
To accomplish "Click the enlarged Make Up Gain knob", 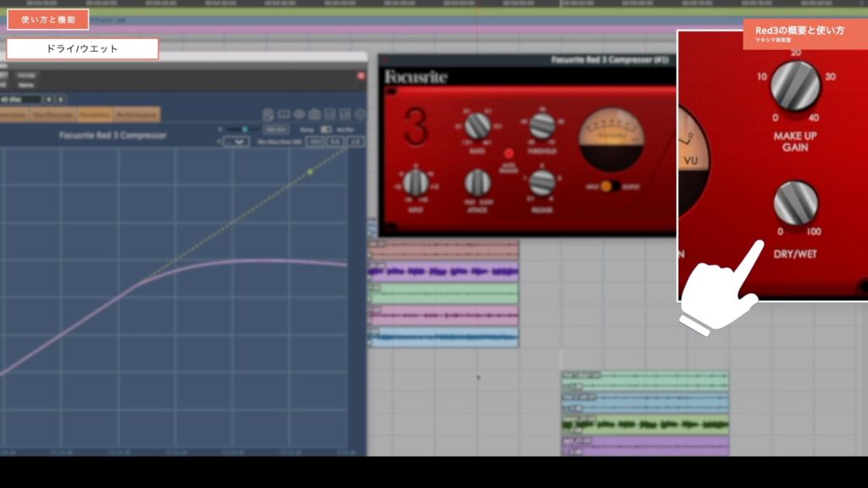I will [x=795, y=86].
